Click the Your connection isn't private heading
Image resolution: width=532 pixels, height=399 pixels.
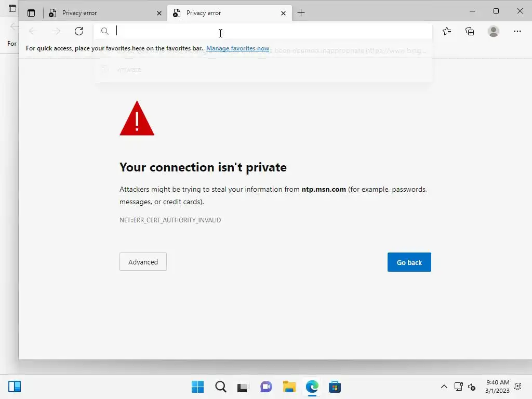coord(203,167)
